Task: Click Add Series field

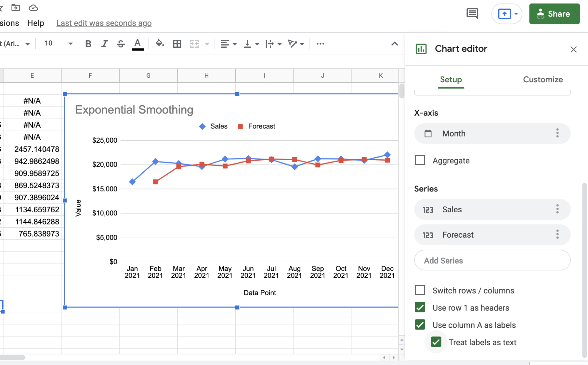Action: [x=492, y=260]
